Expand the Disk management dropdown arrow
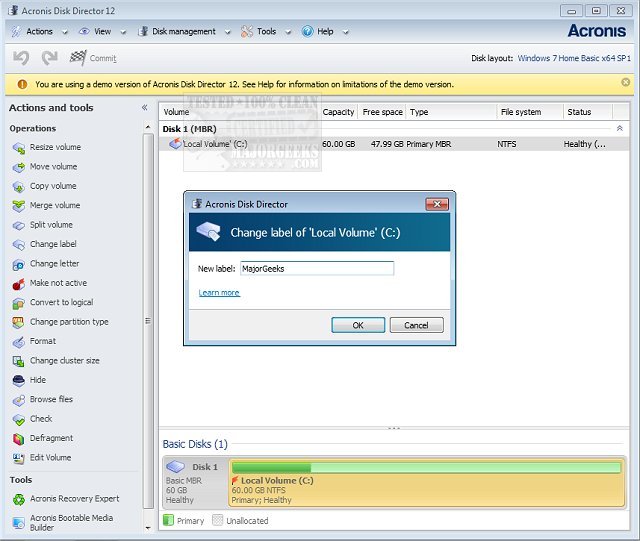This screenshot has width=640, height=541. coord(228,32)
